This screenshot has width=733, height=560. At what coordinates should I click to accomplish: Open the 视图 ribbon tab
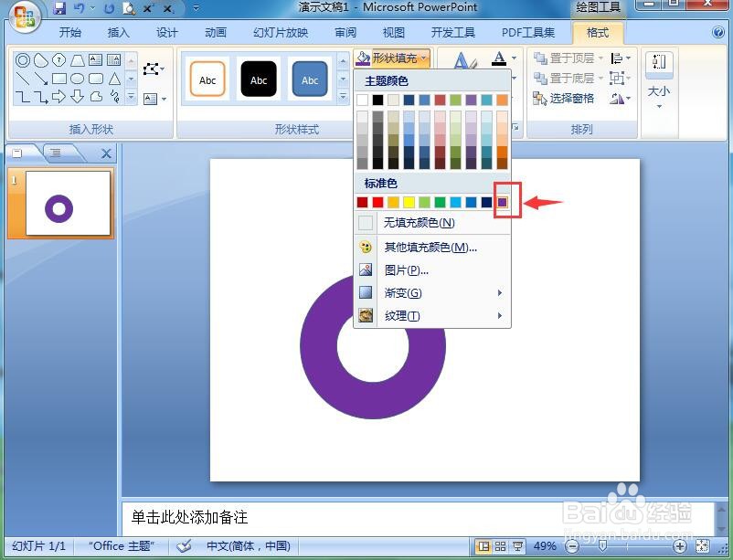click(x=394, y=33)
